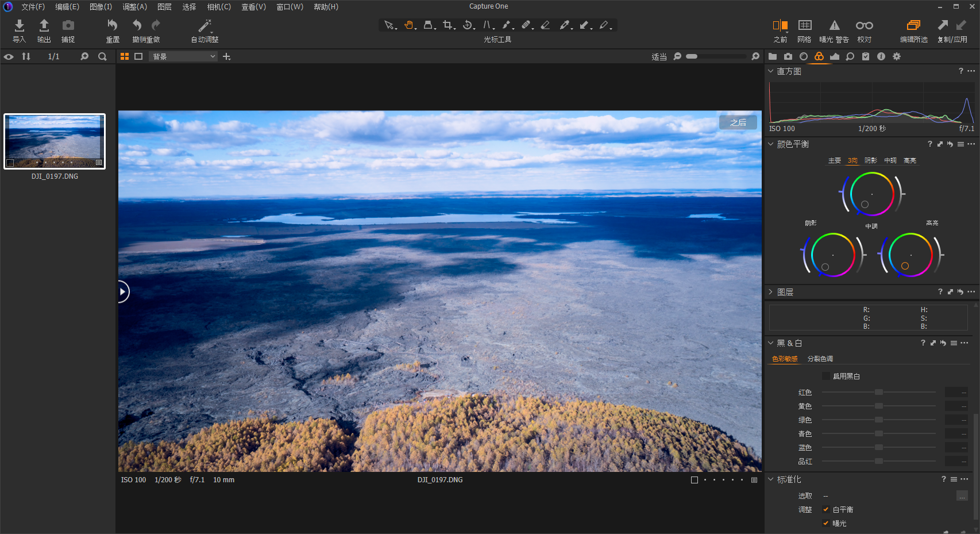Click the Reset (重置) icon
Screen dimensions: 980x534
[113, 25]
